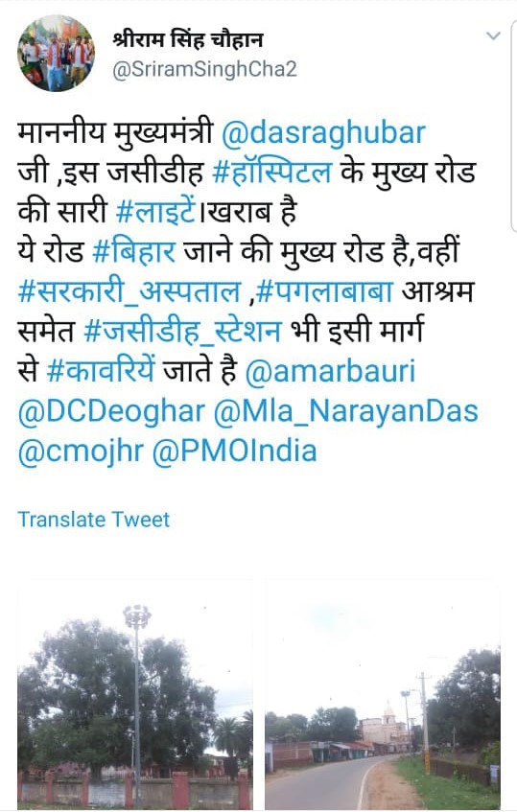Open the #लाइटें hashtag
The width and height of the screenshot is (517, 812).
[x=158, y=212]
